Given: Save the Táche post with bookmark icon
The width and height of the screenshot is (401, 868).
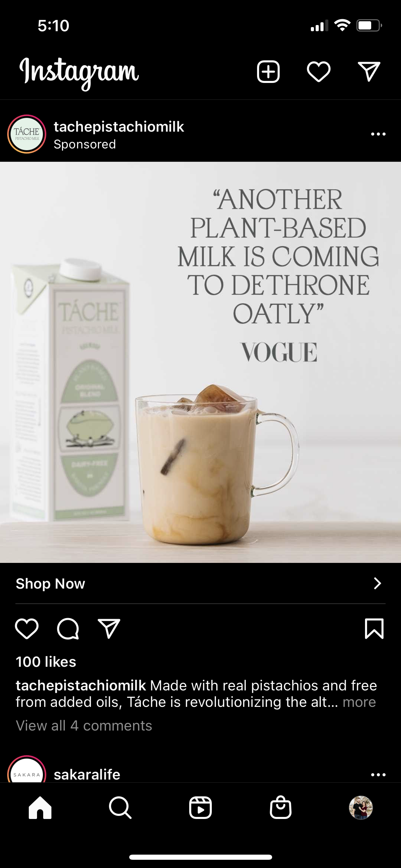Looking at the screenshot, I should [374, 629].
